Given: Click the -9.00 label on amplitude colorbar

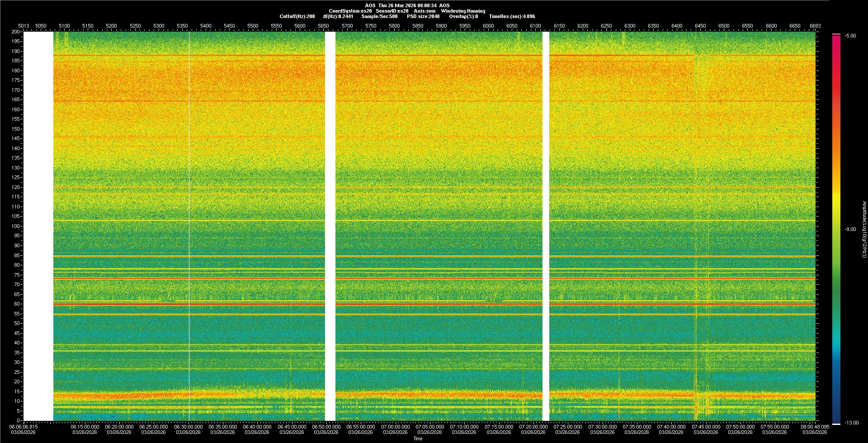Looking at the screenshot, I should pyautogui.click(x=850, y=230).
